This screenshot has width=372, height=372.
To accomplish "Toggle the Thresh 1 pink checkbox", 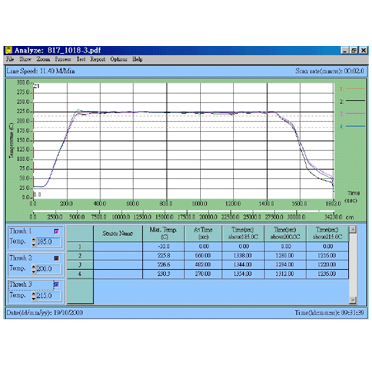I will point(56,231).
